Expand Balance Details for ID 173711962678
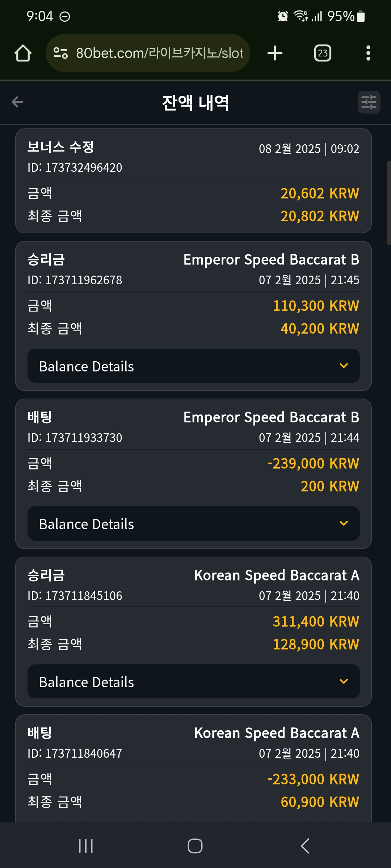 (x=194, y=366)
